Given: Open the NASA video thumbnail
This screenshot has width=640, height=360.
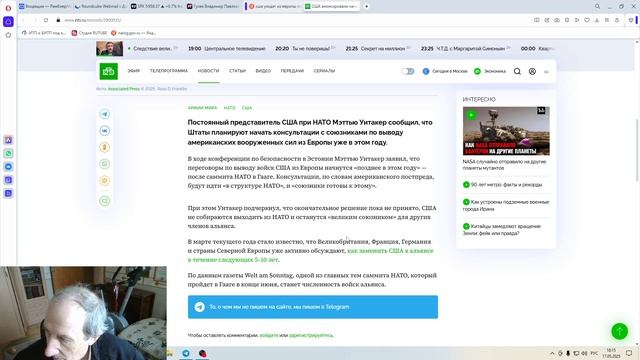Looking at the screenshot, I should click(x=506, y=131).
